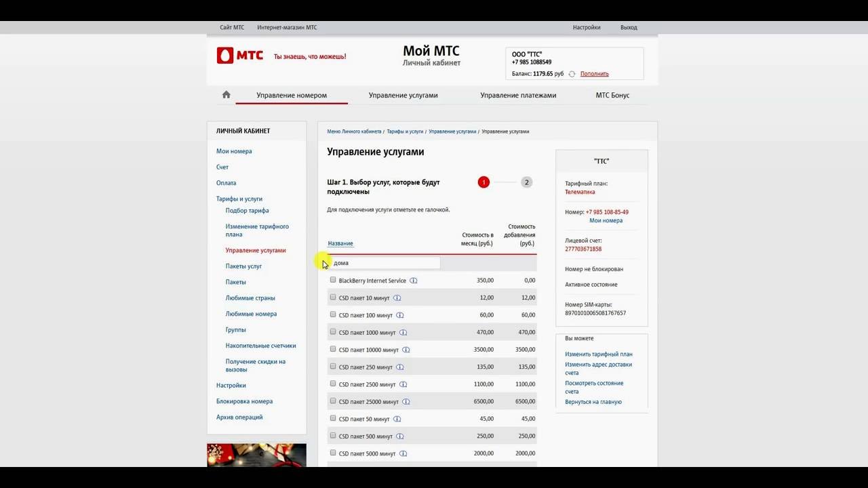
Task: Click Телематика tariff plan link
Action: click(x=580, y=192)
